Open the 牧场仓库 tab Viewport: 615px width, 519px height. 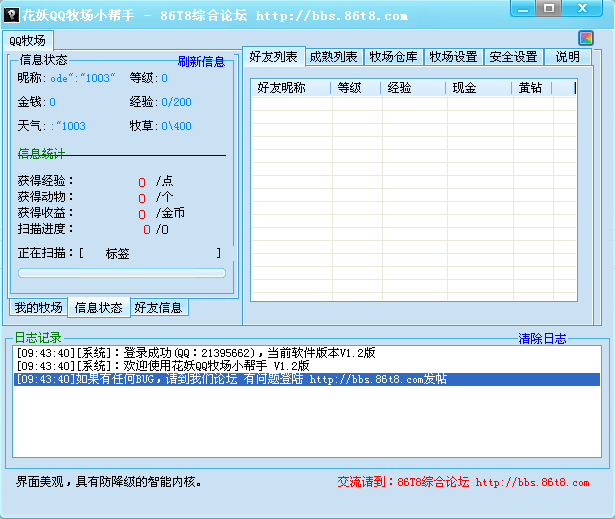[x=394, y=57]
